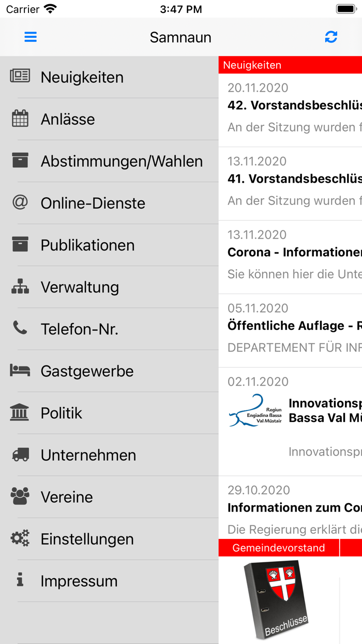Tap the @ icon for Online-Dienste

click(20, 202)
